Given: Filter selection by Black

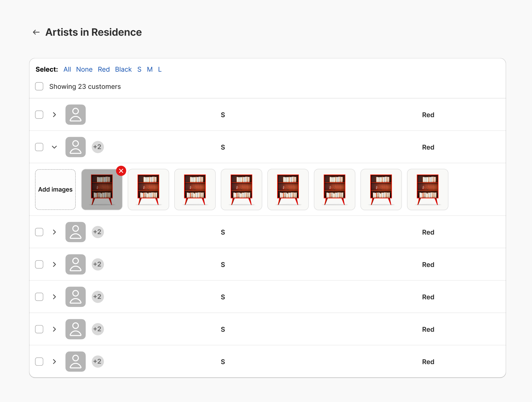Looking at the screenshot, I should (123, 69).
